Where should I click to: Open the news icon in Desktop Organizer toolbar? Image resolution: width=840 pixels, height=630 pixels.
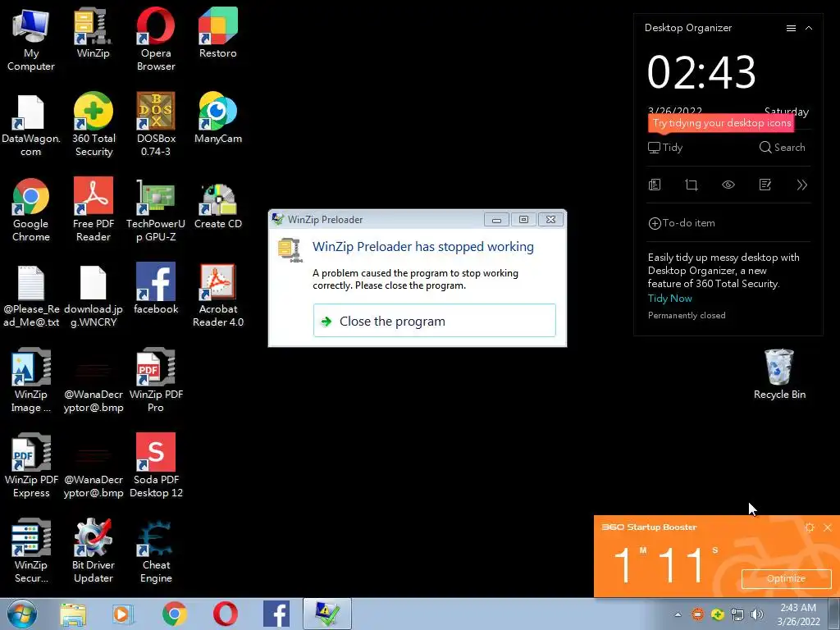tap(655, 185)
